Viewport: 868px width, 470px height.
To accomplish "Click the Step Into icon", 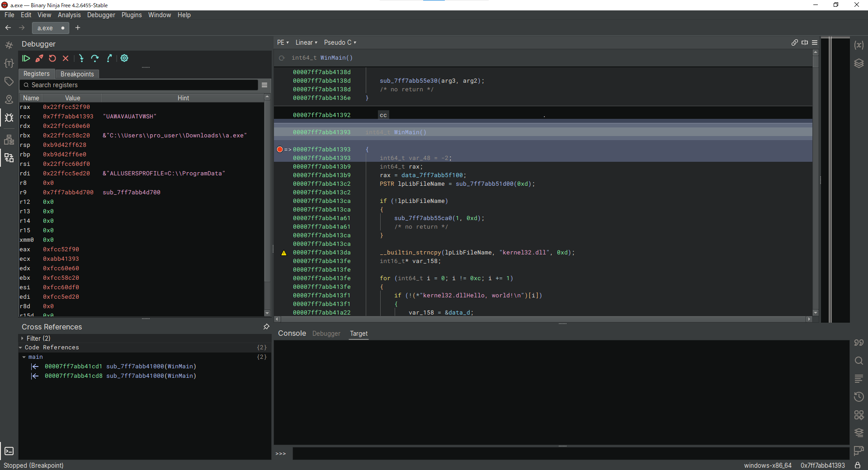I will pyautogui.click(x=81, y=58).
